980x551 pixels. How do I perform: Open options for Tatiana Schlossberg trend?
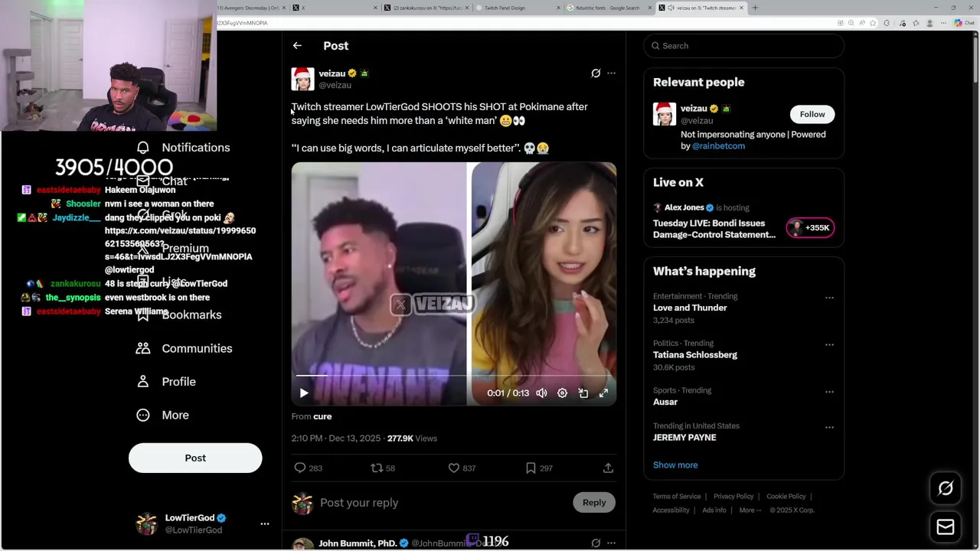[829, 345]
